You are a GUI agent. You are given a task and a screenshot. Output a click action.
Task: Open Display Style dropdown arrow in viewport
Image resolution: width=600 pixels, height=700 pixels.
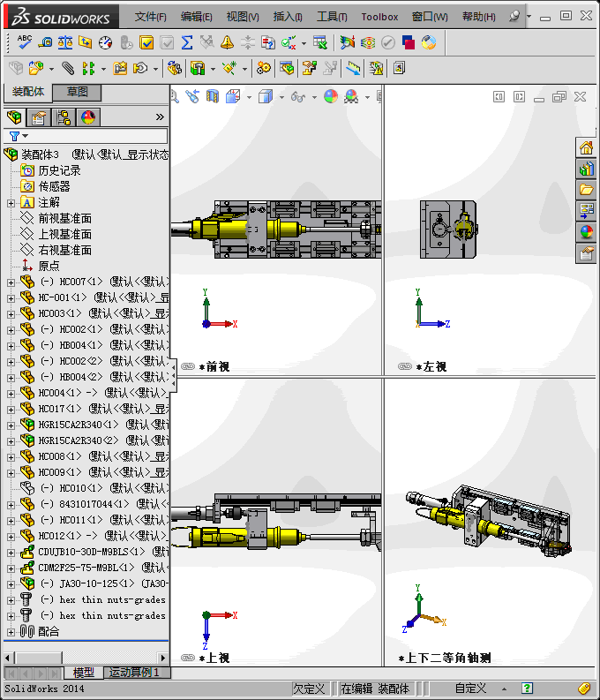[281, 97]
